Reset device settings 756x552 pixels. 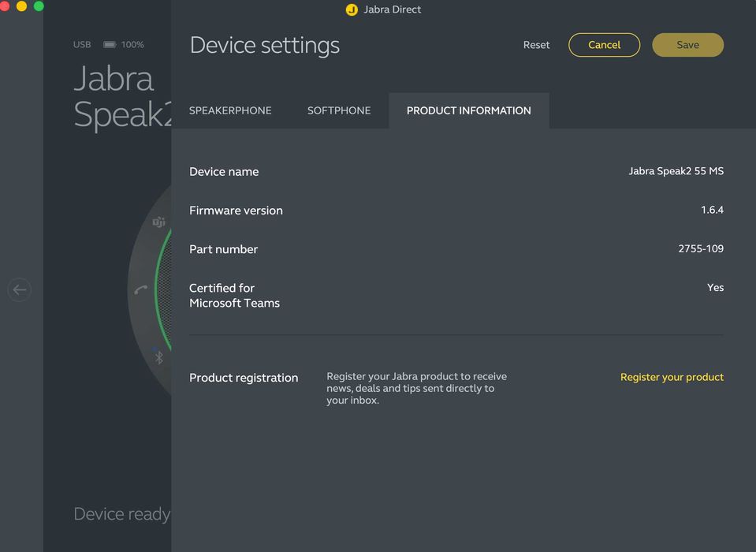click(x=536, y=45)
